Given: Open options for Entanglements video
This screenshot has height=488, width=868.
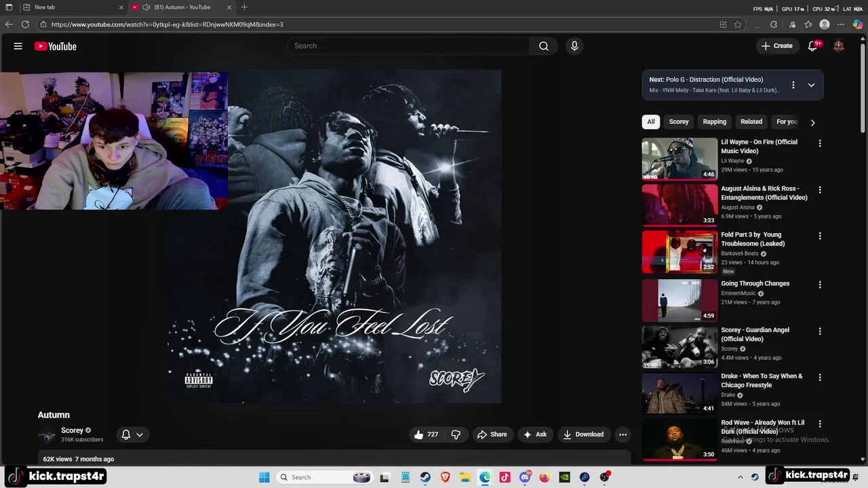Looking at the screenshot, I should click(820, 190).
